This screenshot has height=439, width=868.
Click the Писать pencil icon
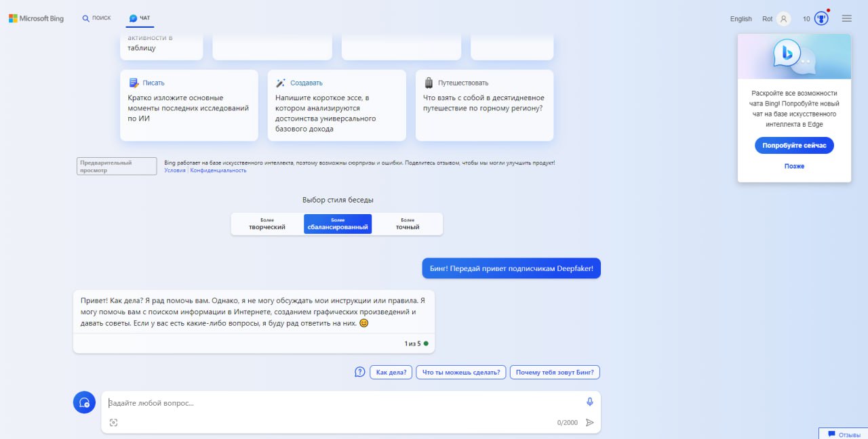click(x=134, y=83)
